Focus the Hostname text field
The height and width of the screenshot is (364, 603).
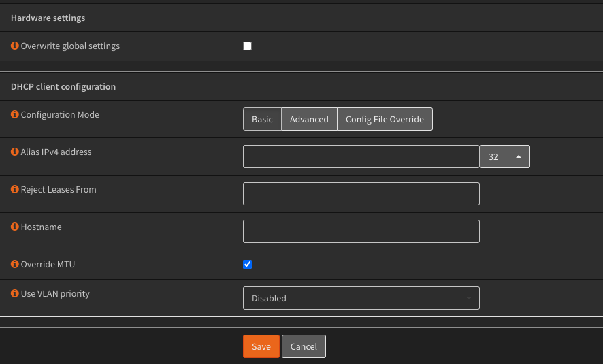361,231
